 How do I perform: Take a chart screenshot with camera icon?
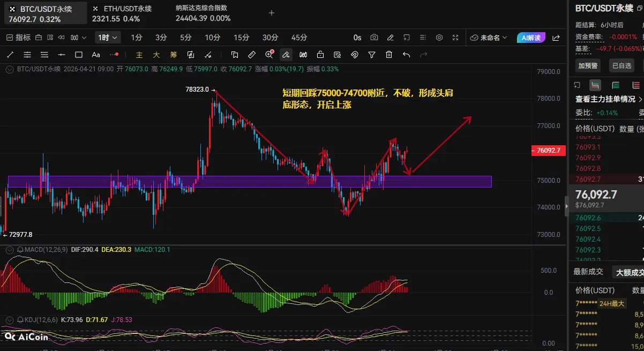[374, 38]
